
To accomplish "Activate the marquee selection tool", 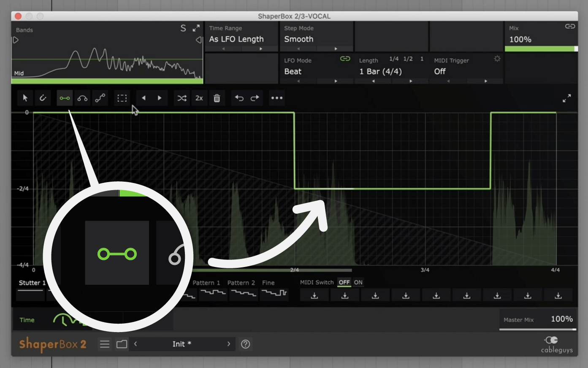I will [122, 98].
